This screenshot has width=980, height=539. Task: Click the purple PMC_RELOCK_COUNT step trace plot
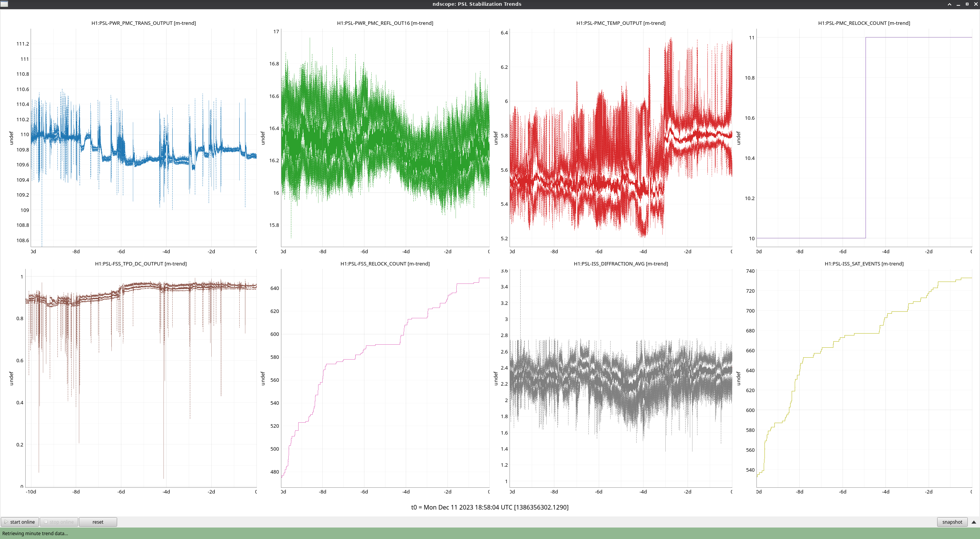click(x=864, y=138)
